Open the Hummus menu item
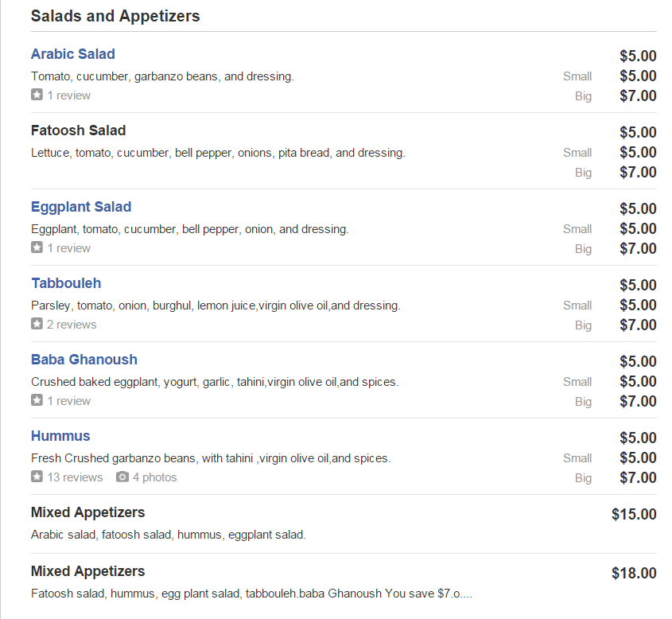Screen dimensions: 672x619 tap(60, 436)
